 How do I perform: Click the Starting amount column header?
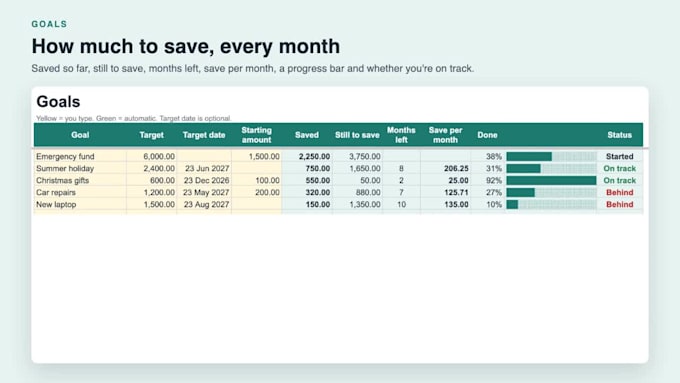(256, 135)
